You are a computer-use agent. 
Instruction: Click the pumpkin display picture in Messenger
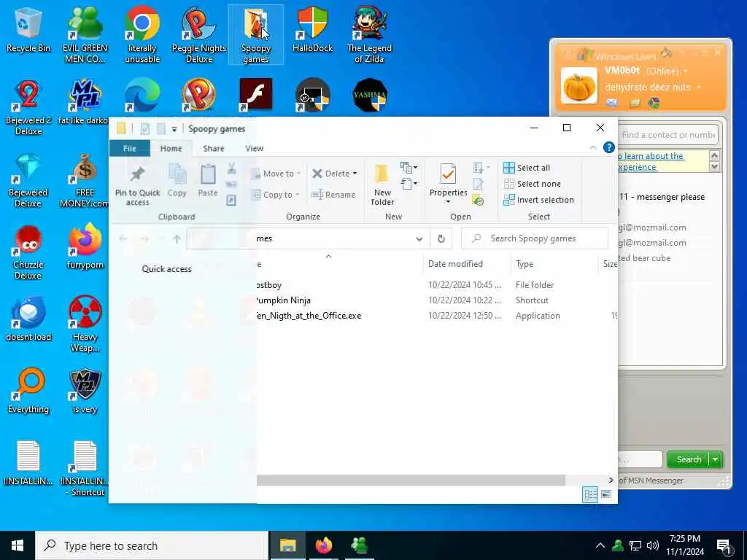tap(578, 86)
